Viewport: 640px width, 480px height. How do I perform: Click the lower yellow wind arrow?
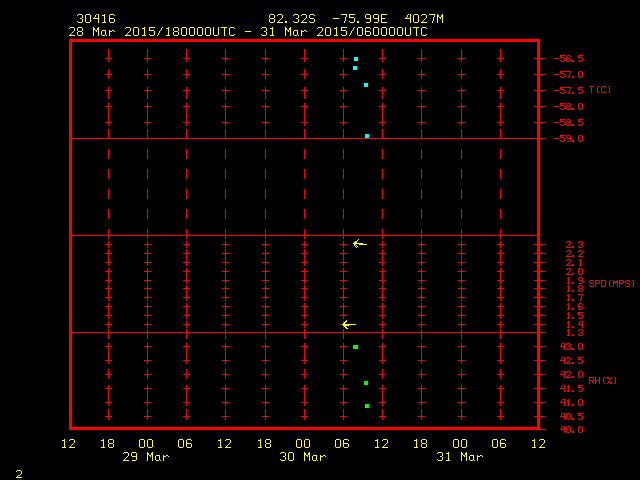click(x=348, y=325)
